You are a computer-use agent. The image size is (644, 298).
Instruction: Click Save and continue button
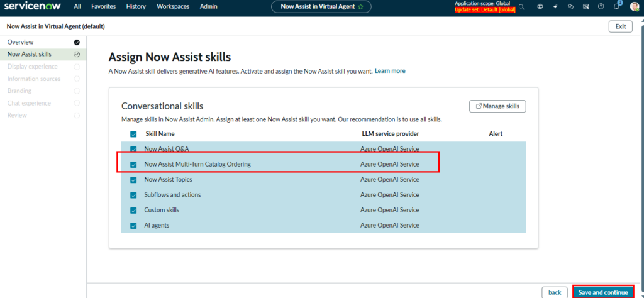tap(602, 292)
